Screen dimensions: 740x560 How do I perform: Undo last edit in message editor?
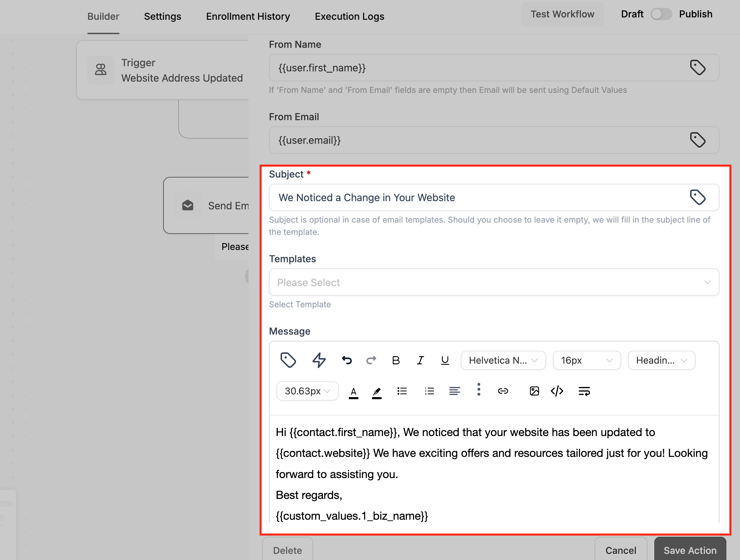(x=347, y=360)
